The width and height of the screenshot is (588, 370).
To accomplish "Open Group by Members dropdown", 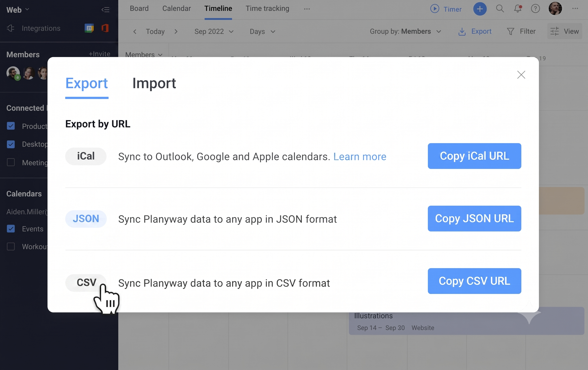I will [406, 31].
